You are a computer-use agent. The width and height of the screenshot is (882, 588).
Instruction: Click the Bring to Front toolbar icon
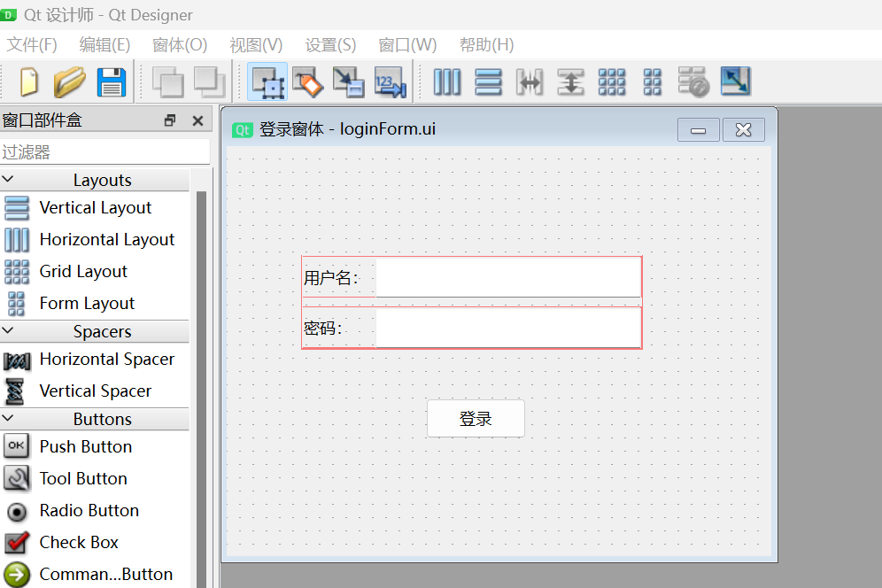point(209,82)
